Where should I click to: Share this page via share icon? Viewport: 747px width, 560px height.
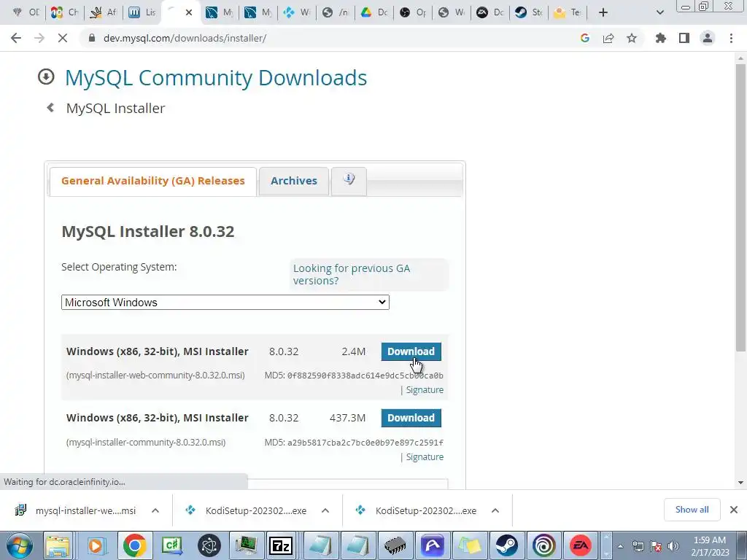tap(608, 38)
